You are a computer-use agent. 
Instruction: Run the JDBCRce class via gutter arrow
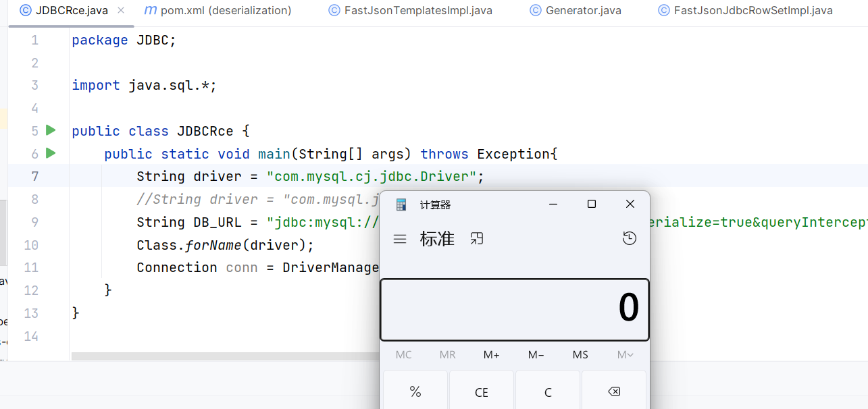tap(50, 130)
